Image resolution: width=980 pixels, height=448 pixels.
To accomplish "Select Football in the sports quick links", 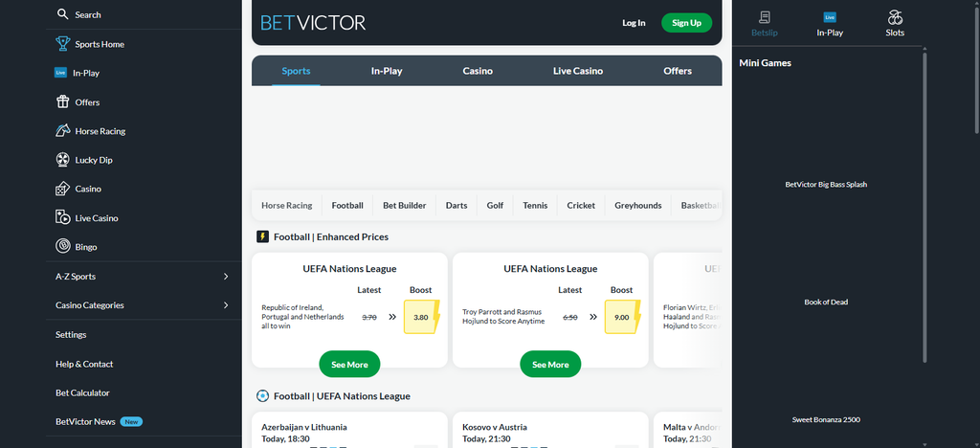I will [347, 205].
